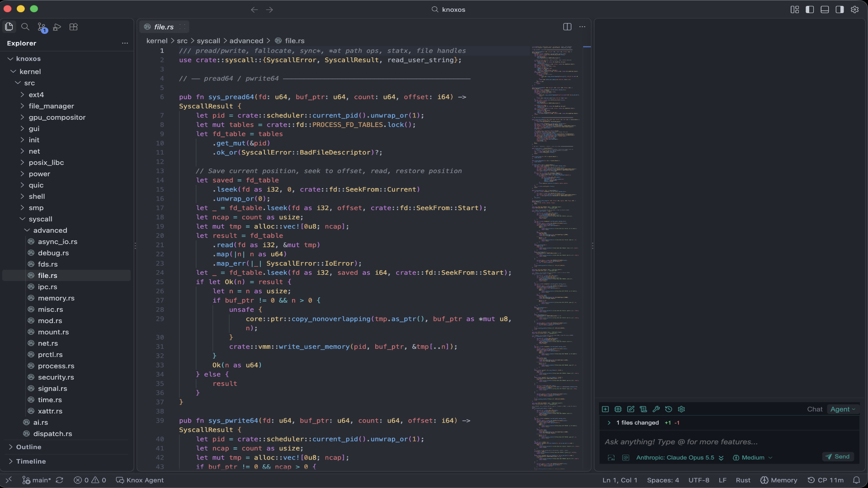Open editor more actions menu

(x=582, y=27)
